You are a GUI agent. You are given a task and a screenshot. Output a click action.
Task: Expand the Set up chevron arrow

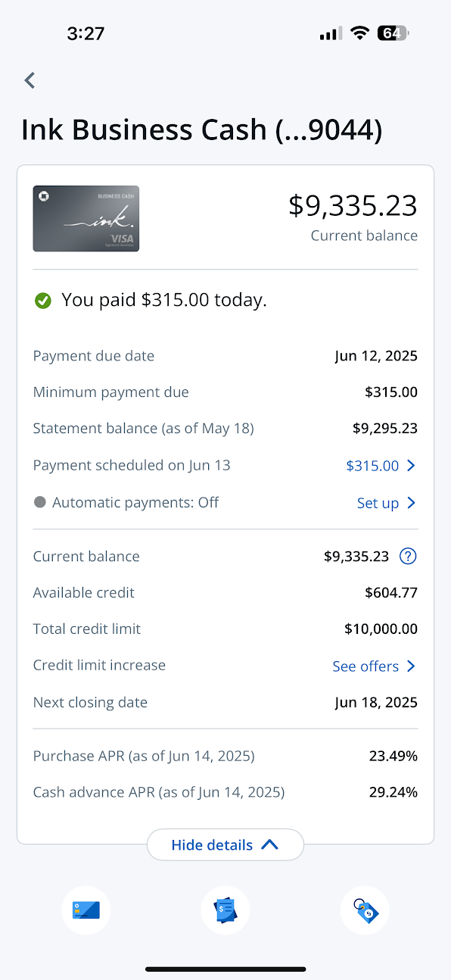tap(411, 502)
